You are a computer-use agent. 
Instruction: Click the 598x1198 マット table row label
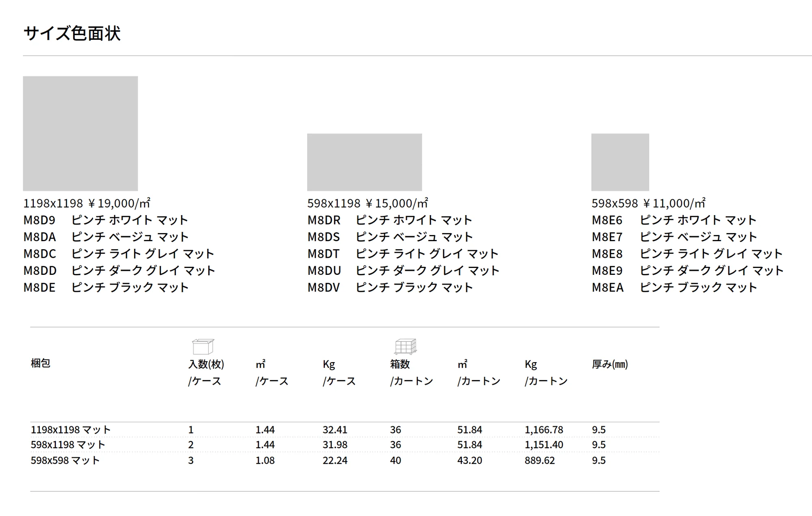point(68,445)
